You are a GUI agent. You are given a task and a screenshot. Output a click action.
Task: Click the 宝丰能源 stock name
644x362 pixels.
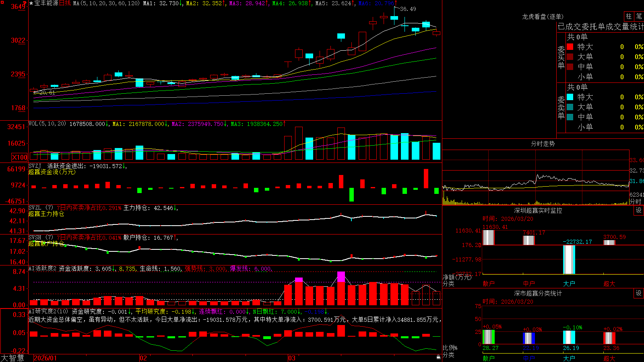(x=46, y=3)
